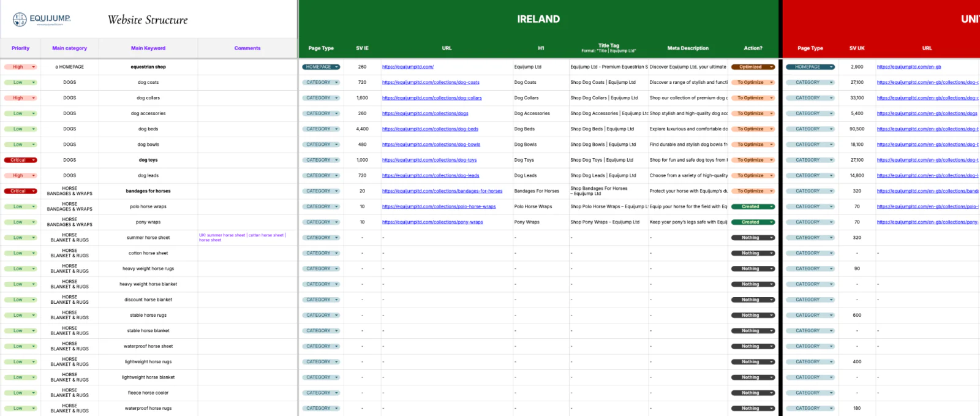Viewport: 980px width, 416px height.
Task: Open the Ireland collections/dog-leads URL
Action: point(431,175)
